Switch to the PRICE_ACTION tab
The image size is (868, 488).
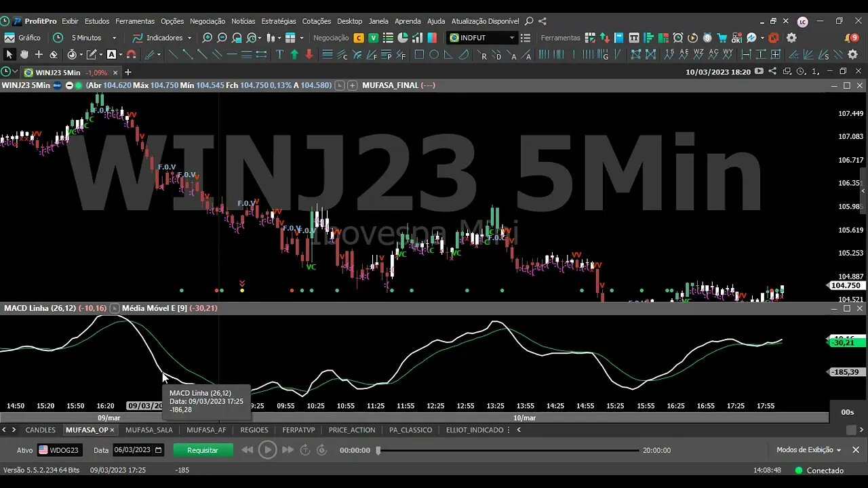point(352,430)
